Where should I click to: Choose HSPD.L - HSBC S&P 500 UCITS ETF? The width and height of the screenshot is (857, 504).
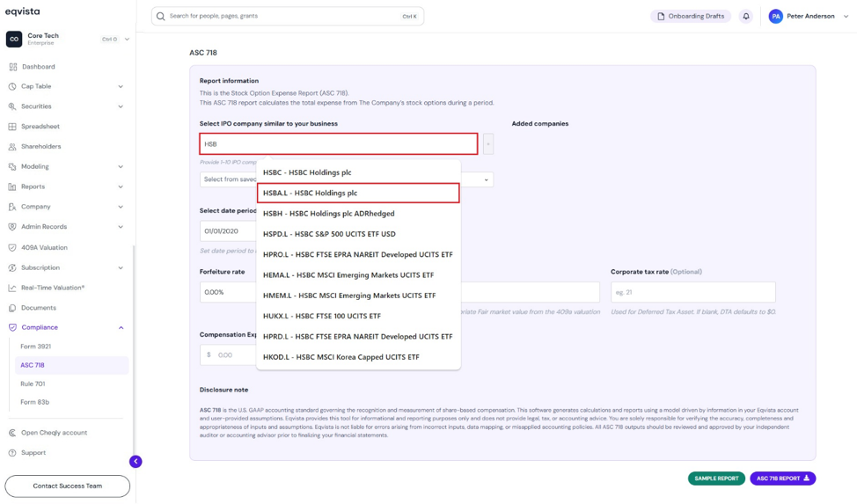point(358,234)
